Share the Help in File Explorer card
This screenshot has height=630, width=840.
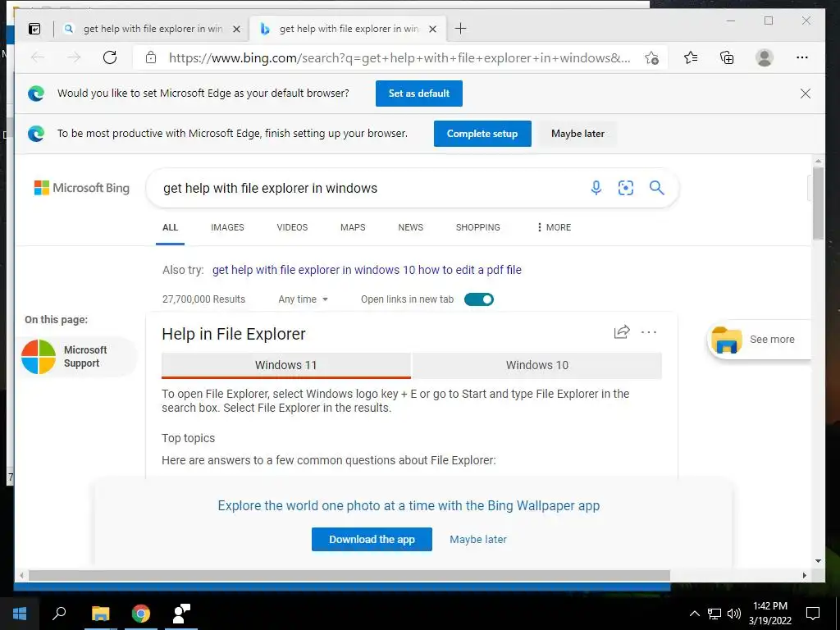tap(622, 332)
